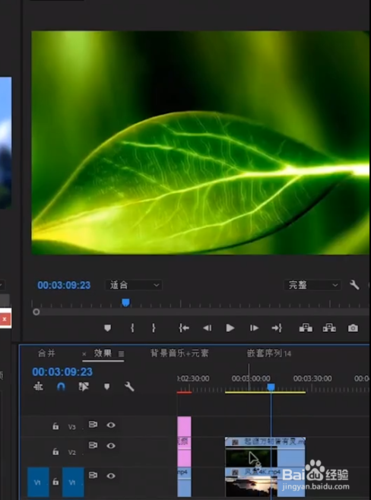Select track V3 target label
The image size is (371, 500).
coord(72,427)
